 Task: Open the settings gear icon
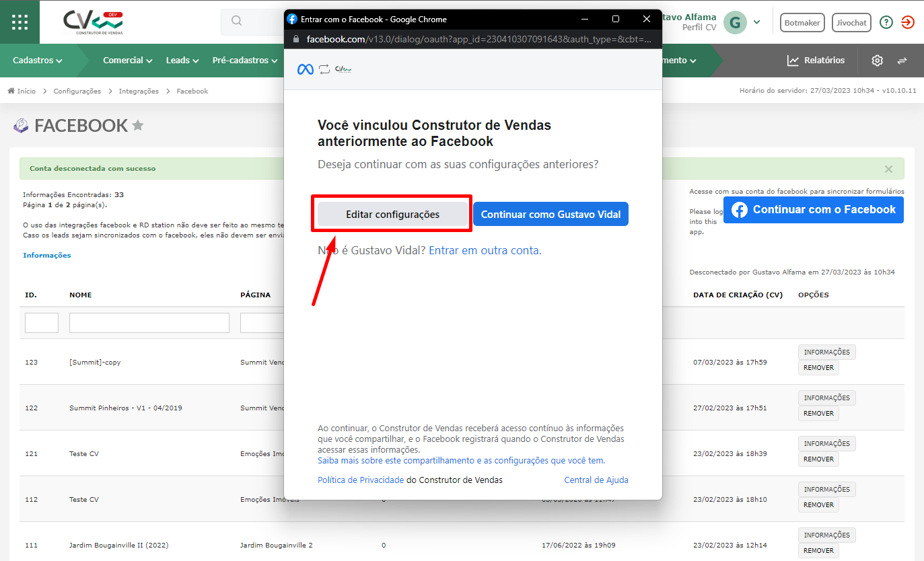tap(877, 61)
